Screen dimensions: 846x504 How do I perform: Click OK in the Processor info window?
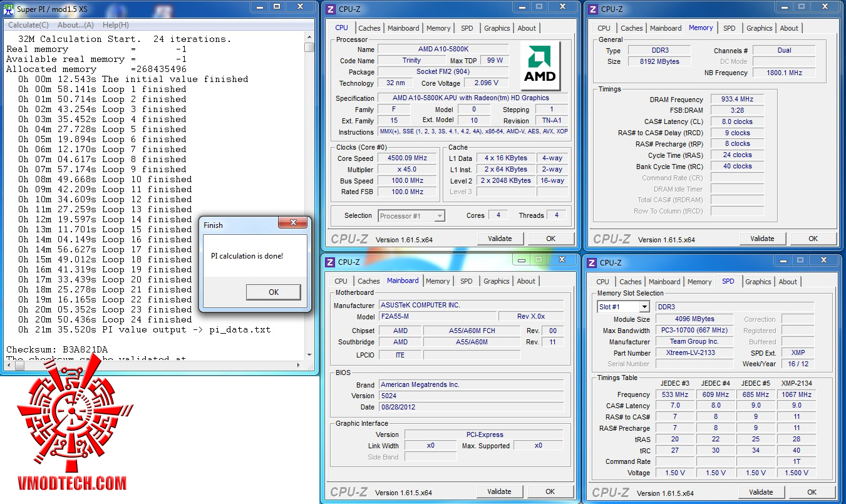550,239
